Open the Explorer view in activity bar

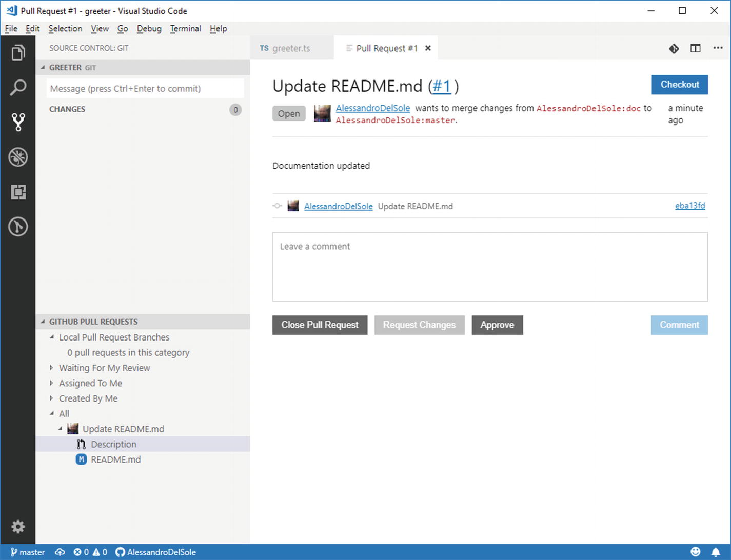pos(18,52)
